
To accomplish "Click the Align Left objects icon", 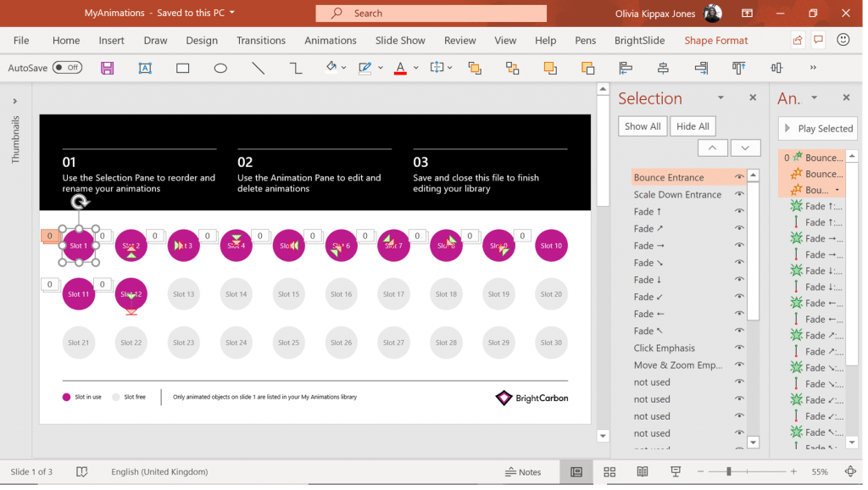I will point(625,68).
